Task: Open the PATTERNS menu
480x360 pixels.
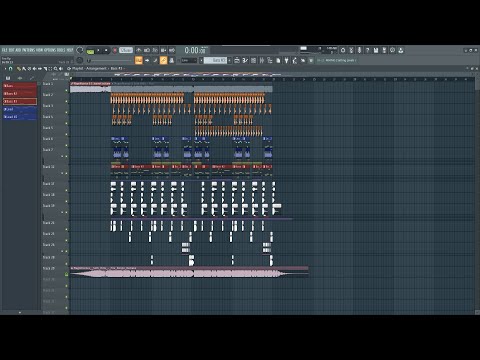Action: 29,50
